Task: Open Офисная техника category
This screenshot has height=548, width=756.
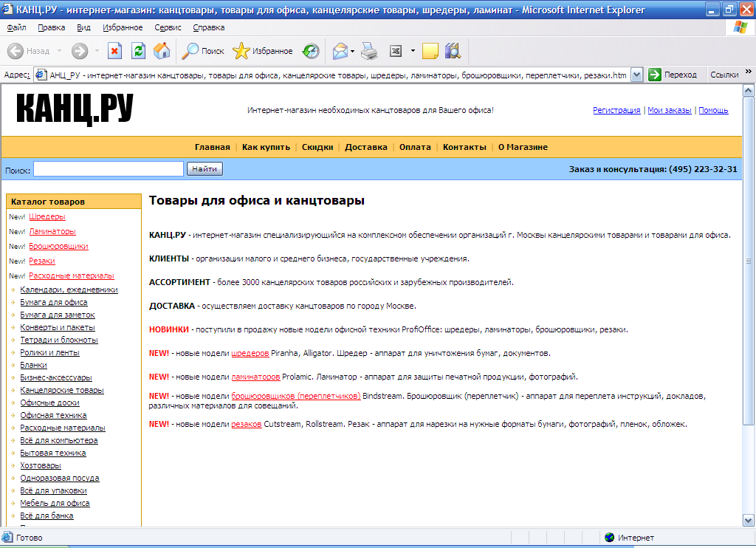Action: [x=53, y=415]
